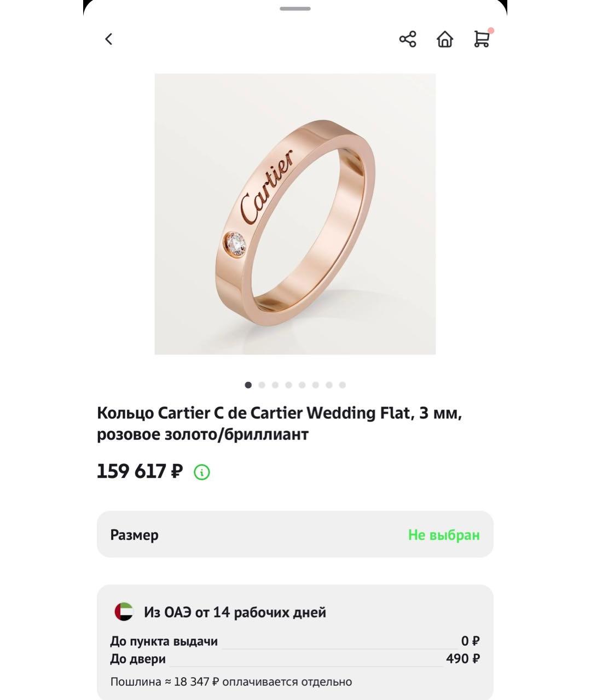Screen dimensions: 591x700
Task: Switch to the last image dot
Action: (343, 385)
